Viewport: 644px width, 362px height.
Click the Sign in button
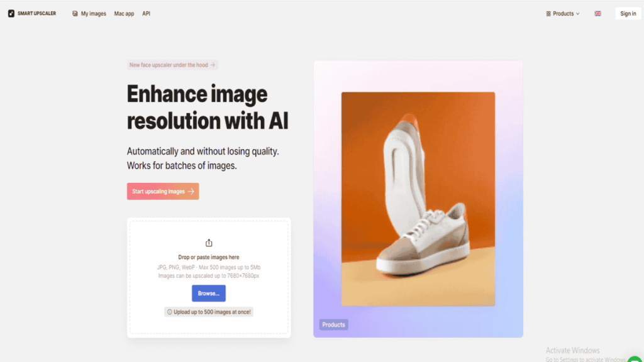(628, 14)
